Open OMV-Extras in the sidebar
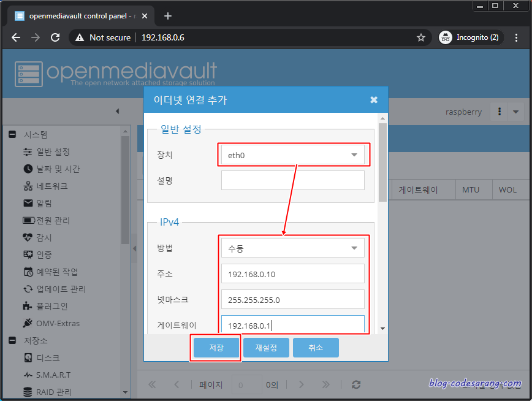532x401 pixels. pos(58,323)
